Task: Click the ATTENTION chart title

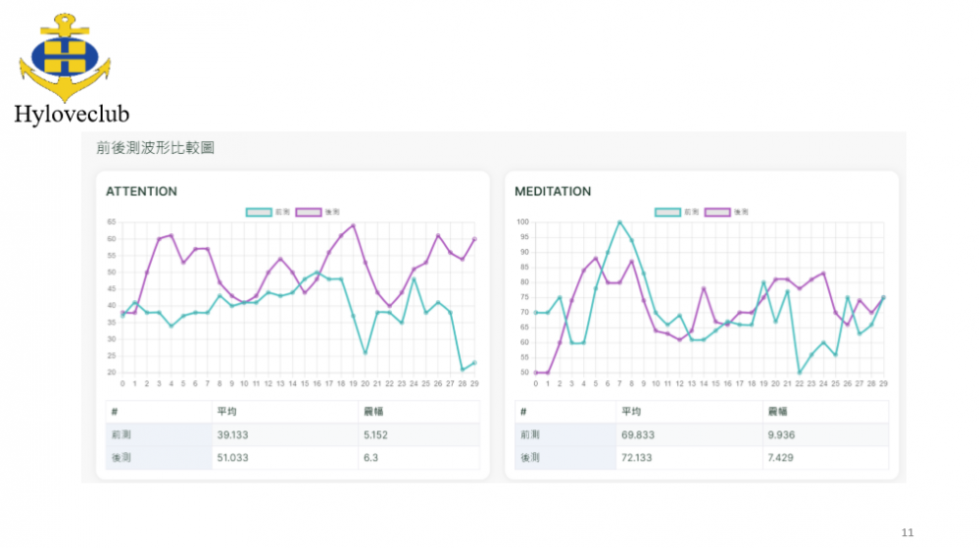Action: click(x=141, y=191)
